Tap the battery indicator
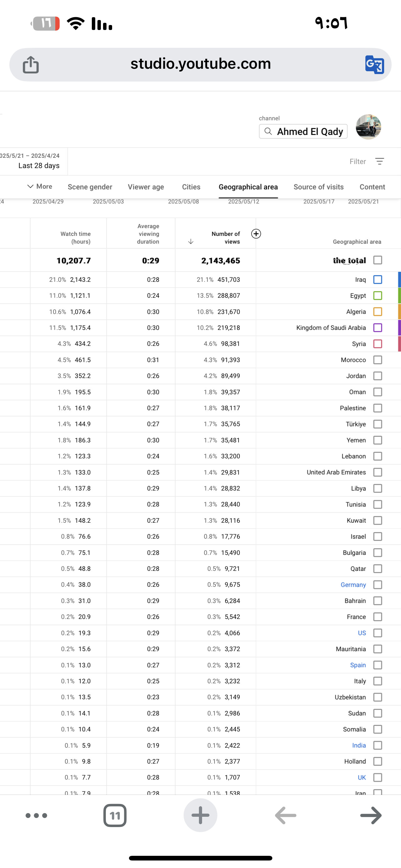The width and height of the screenshot is (401, 868). pos(45,23)
